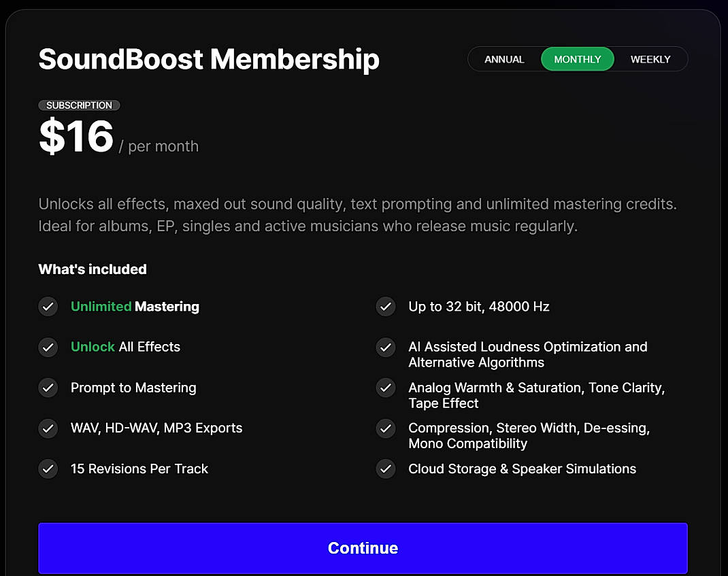Click "AI Assisted Loudness Optimization" feature text

[x=528, y=354]
